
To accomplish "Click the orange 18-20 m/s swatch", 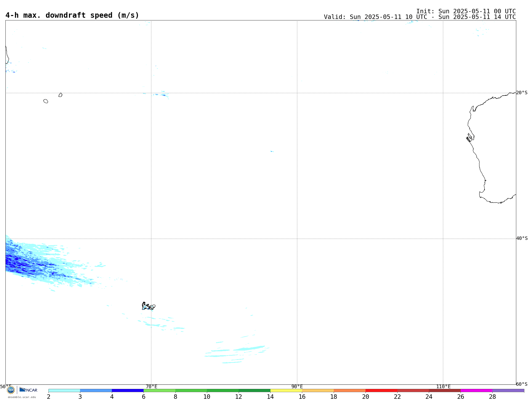I will click(349, 390).
